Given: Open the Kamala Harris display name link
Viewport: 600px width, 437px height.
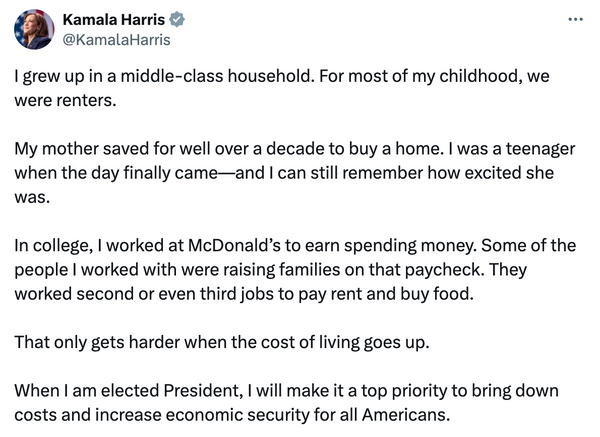Looking at the screenshot, I should tap(114, 20).
